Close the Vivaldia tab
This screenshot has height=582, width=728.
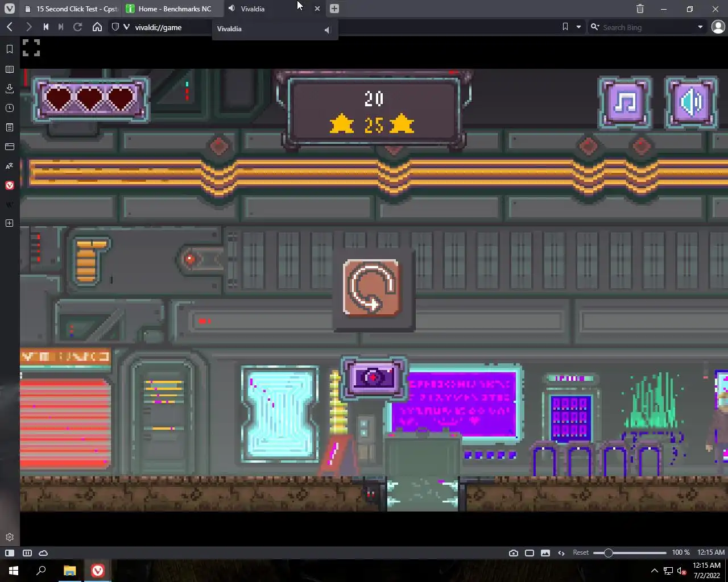tap(317, 9)
